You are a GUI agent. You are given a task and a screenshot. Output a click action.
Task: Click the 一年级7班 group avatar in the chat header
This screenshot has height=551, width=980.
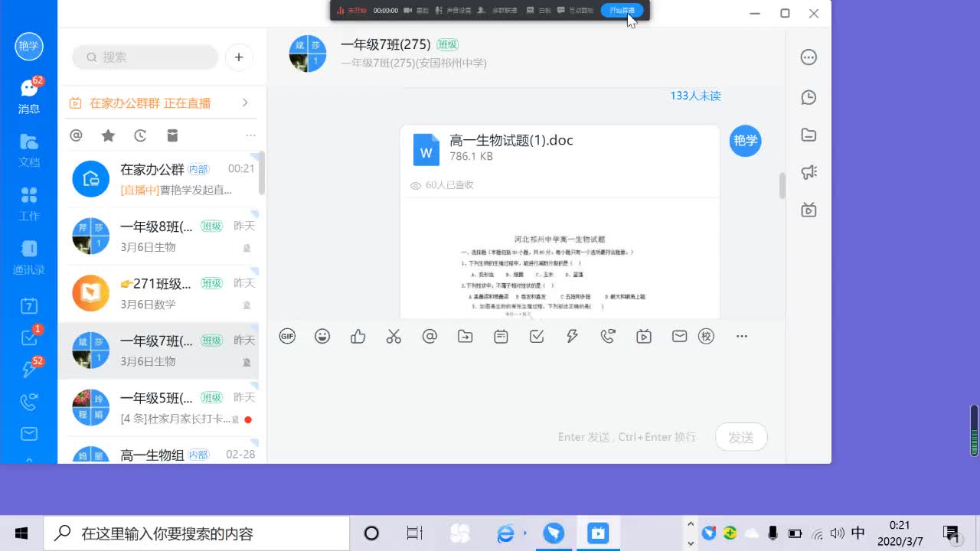click(309, 54)
